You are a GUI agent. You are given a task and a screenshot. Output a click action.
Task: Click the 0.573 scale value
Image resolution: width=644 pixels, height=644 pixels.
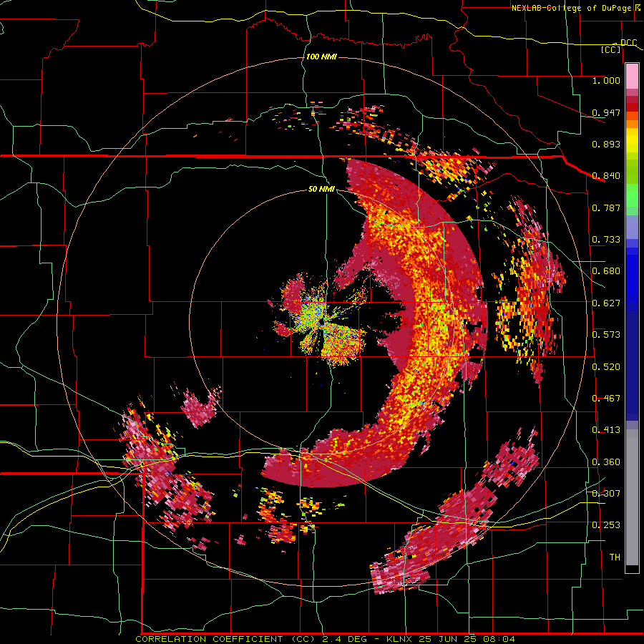tap(606, 335)
